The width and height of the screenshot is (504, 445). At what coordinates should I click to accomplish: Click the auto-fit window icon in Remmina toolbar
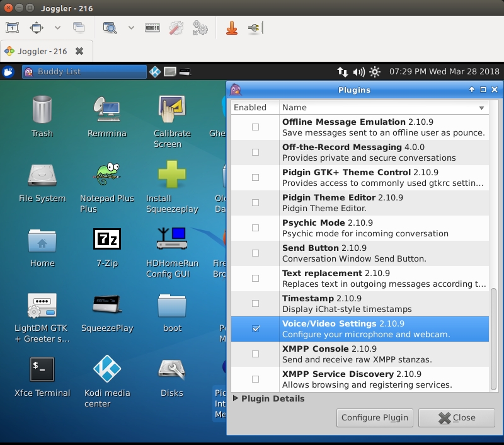(12, 28)
